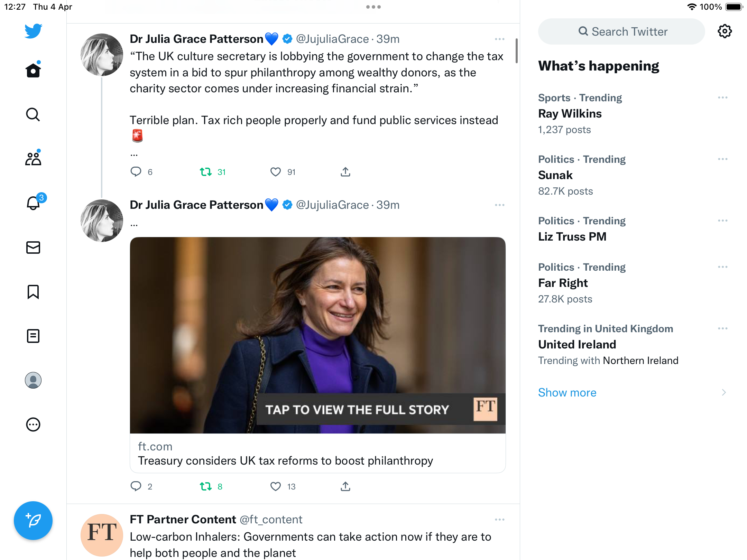
Task: Click FT Partner Content account name
Action: 183,519
